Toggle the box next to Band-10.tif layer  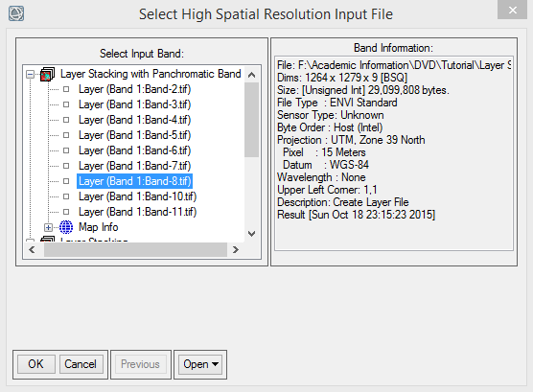66,196
